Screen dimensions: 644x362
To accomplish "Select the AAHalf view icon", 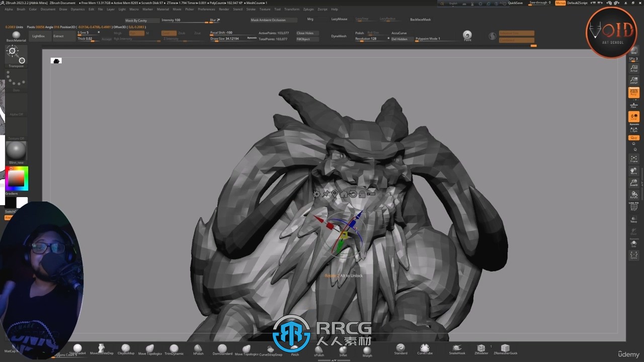I will point(634,80).
